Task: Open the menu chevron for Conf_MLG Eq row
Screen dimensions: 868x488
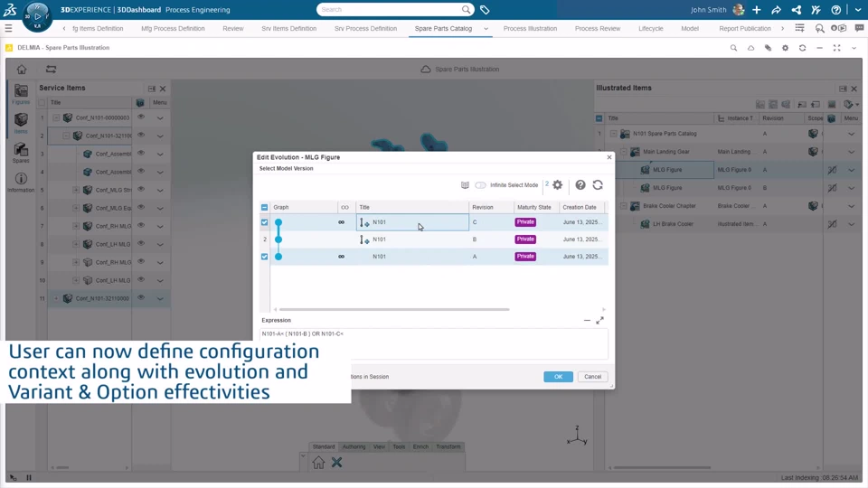Action: pyautogui.click(x=160, y=208)
